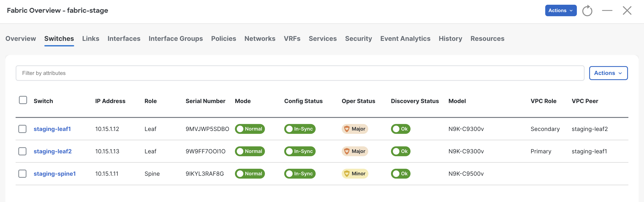Screen dimensions: 644x202
Task: Click the Filter by attributes field
Action: click(x=300, y=73)
